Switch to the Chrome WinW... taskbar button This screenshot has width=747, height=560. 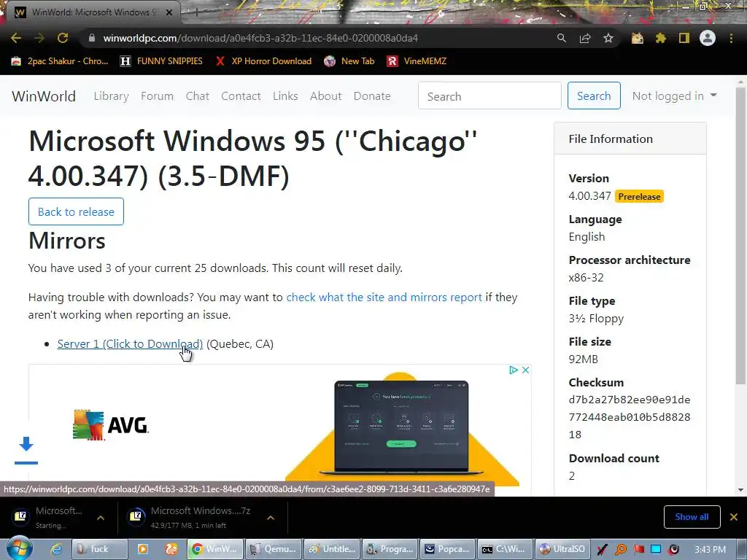215,549
